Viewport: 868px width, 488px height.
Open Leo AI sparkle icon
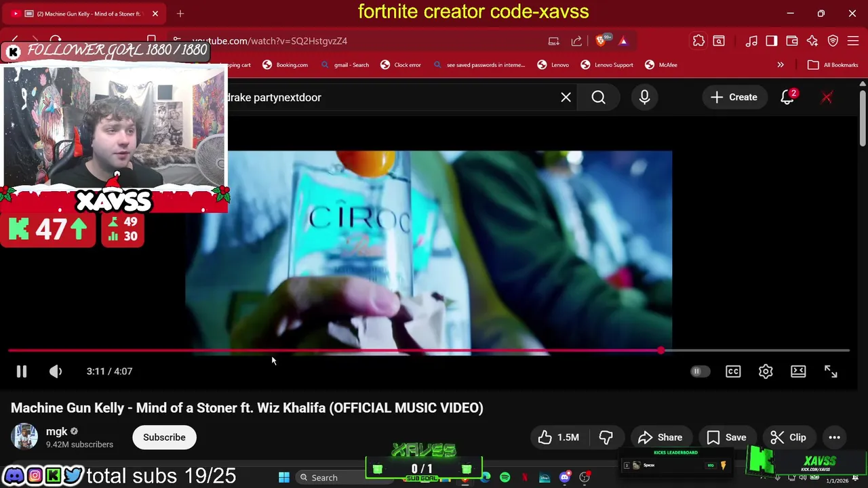[812, 41]
